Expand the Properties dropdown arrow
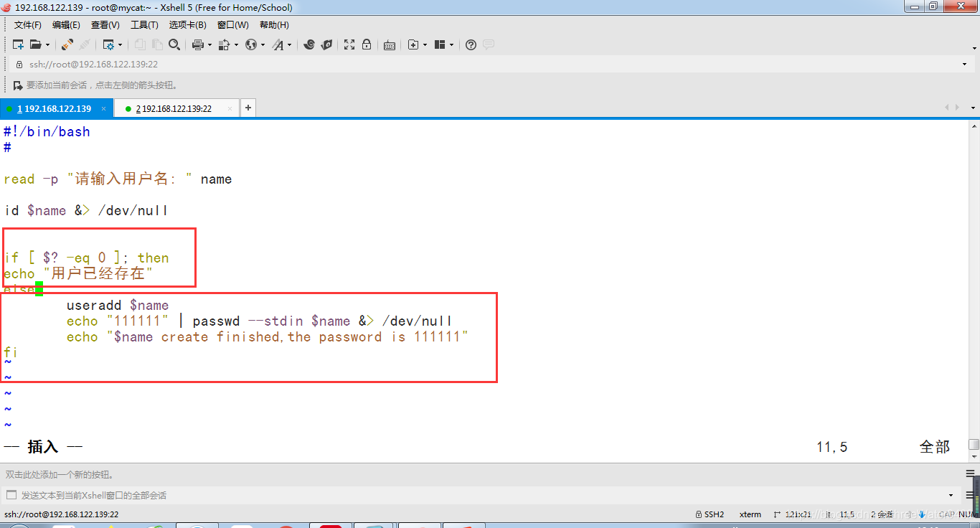Image resolution: width=980 pixels, height=528 pixels. click(120, 44)
